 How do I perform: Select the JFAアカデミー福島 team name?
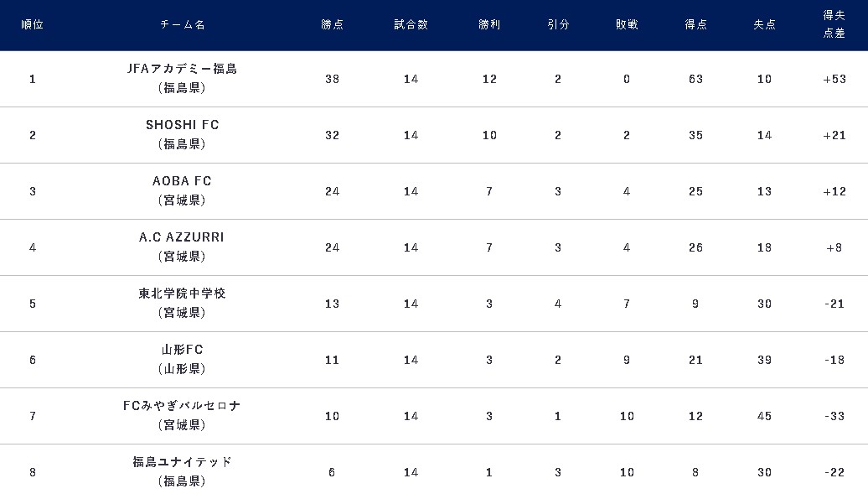click(x=182, y=69)
